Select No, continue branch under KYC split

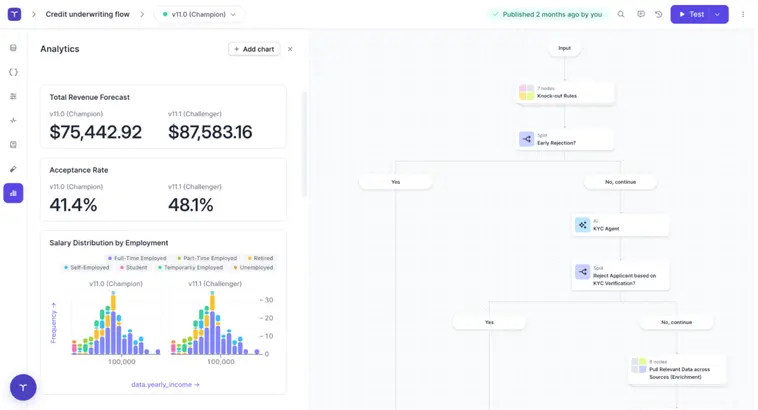[x=676, y=322]
